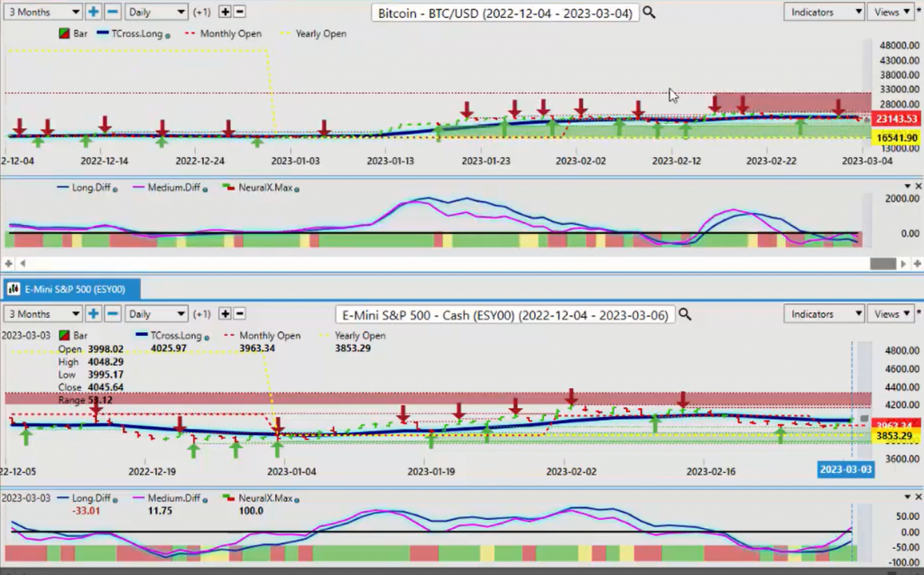Click the magnifier search icon next to the Bitcoin title
Screen dimensions: 924x575
(649, 13)
